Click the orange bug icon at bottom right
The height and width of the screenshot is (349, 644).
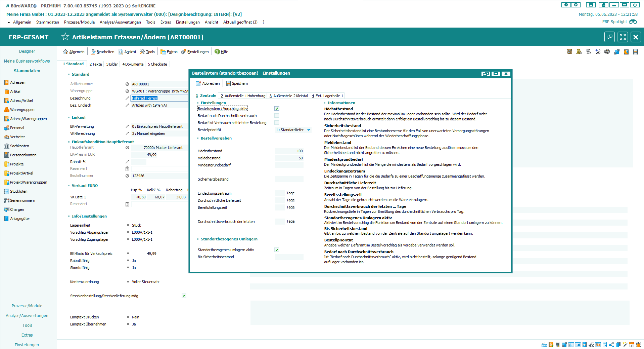click(638, 345)
